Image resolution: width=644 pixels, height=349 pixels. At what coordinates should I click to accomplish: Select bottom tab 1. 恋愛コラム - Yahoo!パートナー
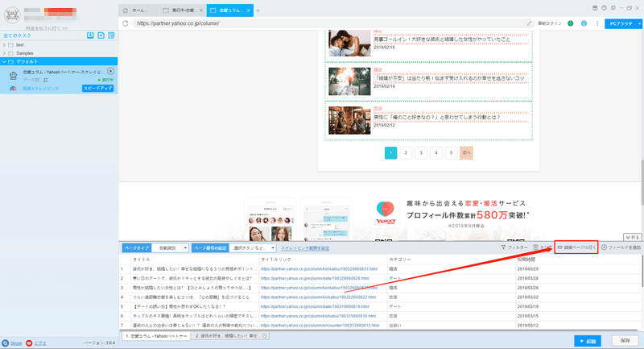pos(156,336)
